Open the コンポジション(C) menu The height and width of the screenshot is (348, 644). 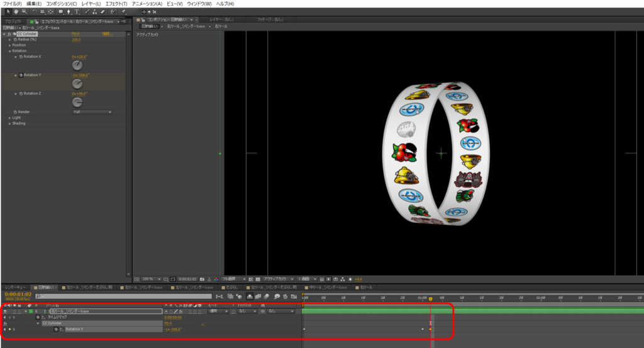pyautogui.click(x=62, y=4)
